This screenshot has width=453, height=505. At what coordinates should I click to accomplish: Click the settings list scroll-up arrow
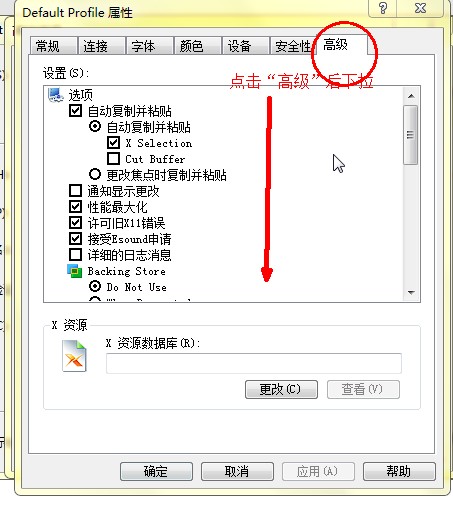411,96
